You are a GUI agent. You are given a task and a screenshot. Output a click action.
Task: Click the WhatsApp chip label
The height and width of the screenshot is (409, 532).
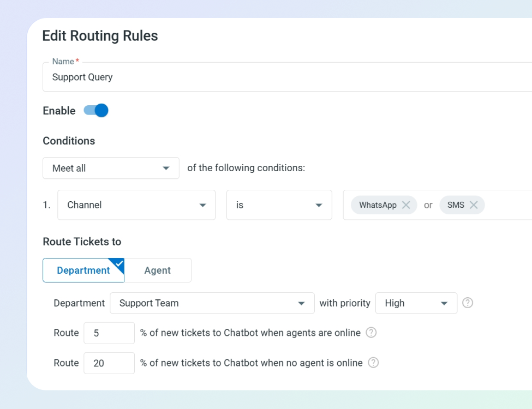pos(377,205)
